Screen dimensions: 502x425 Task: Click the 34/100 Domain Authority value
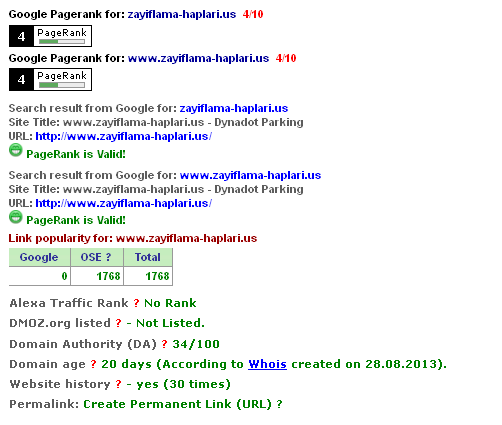[x=196, y=344]
